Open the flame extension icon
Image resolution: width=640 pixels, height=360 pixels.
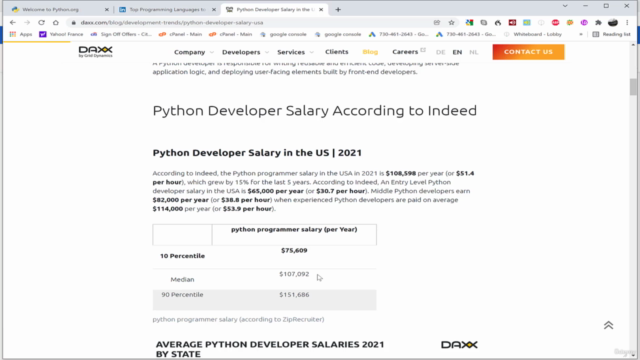498,22
